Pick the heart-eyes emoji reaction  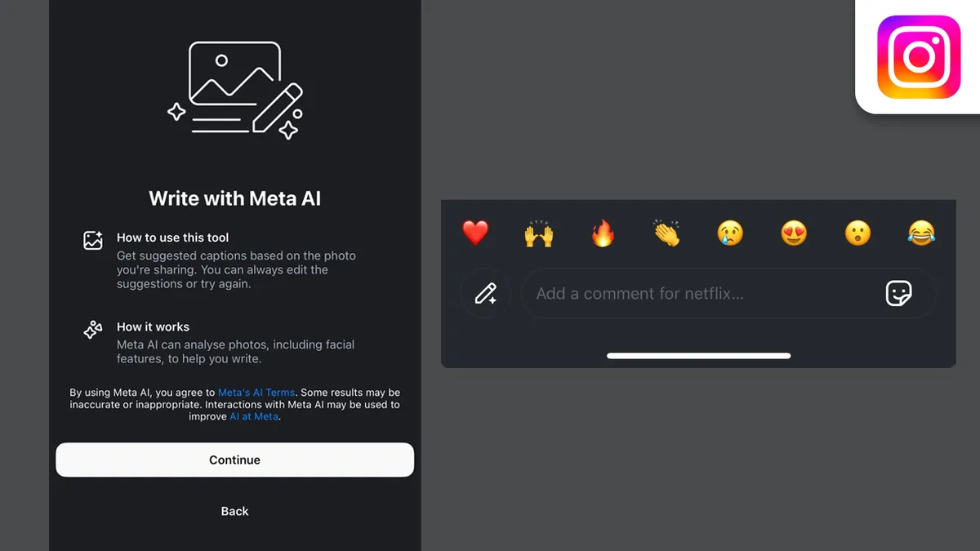tap(794, 233)
